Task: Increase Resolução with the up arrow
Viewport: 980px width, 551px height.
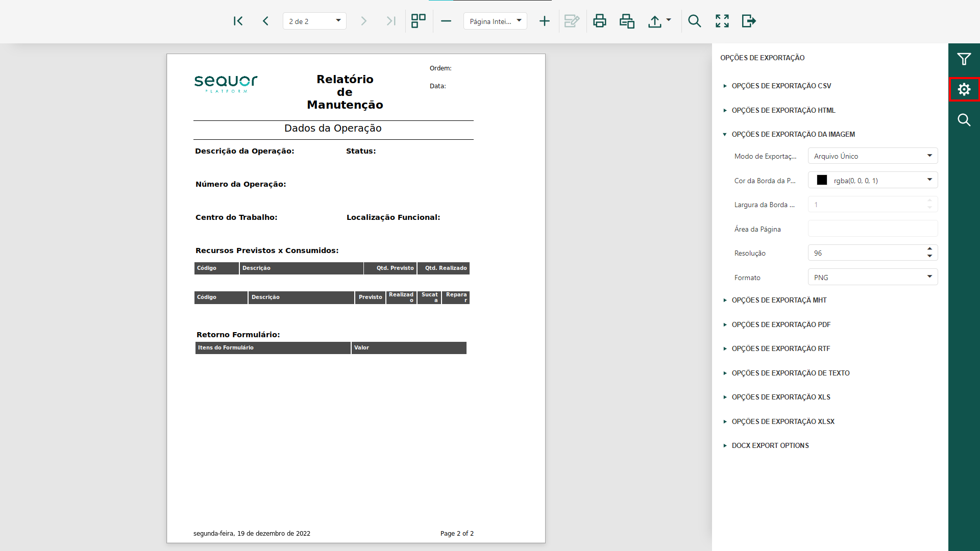Action: click(929, 249)
